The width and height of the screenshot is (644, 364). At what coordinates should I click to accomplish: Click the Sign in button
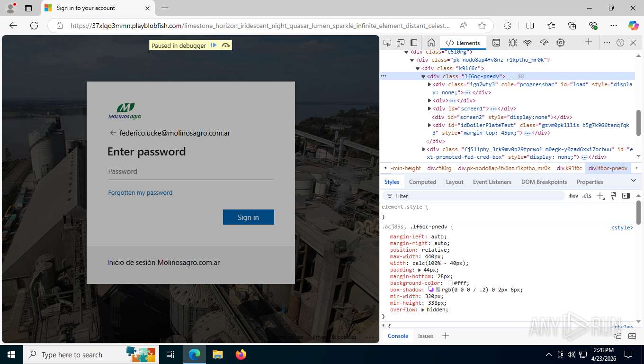(x=249, y=217)
